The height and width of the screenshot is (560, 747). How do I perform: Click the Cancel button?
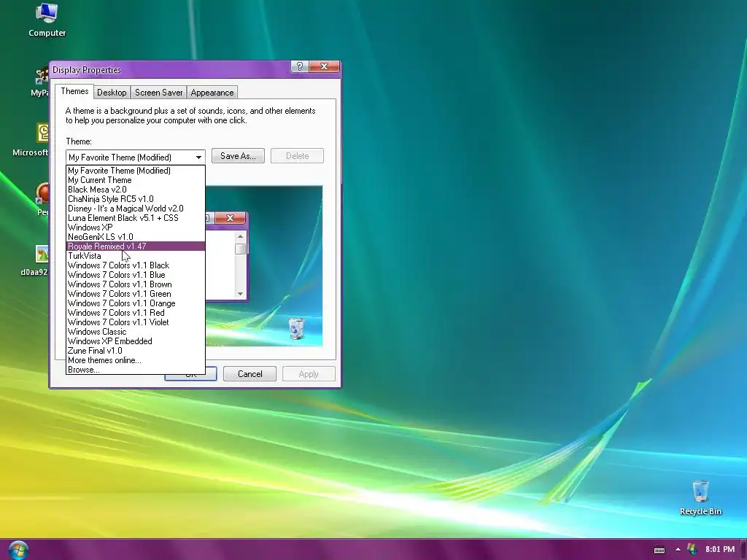[249, 374]
